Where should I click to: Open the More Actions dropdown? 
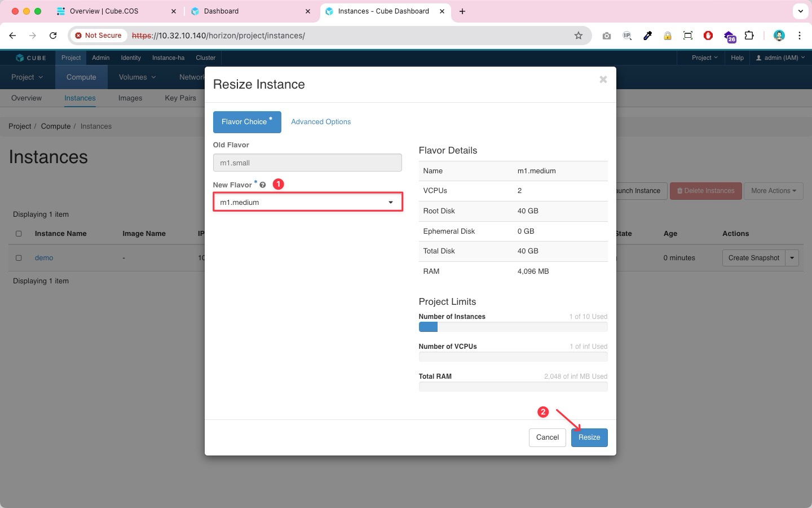[773, 191]
